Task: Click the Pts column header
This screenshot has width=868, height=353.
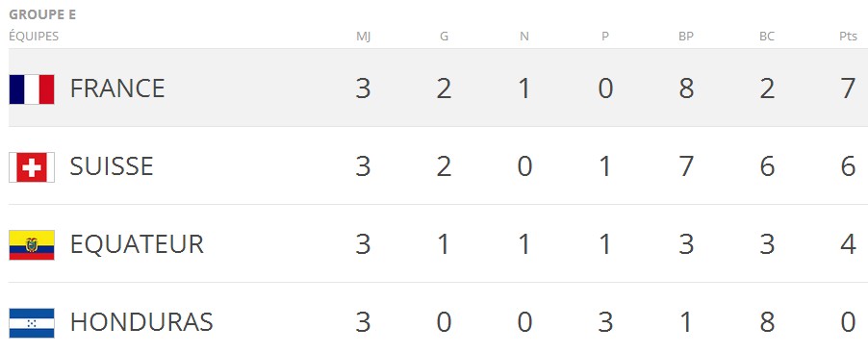Action: (x=848, y=37)
